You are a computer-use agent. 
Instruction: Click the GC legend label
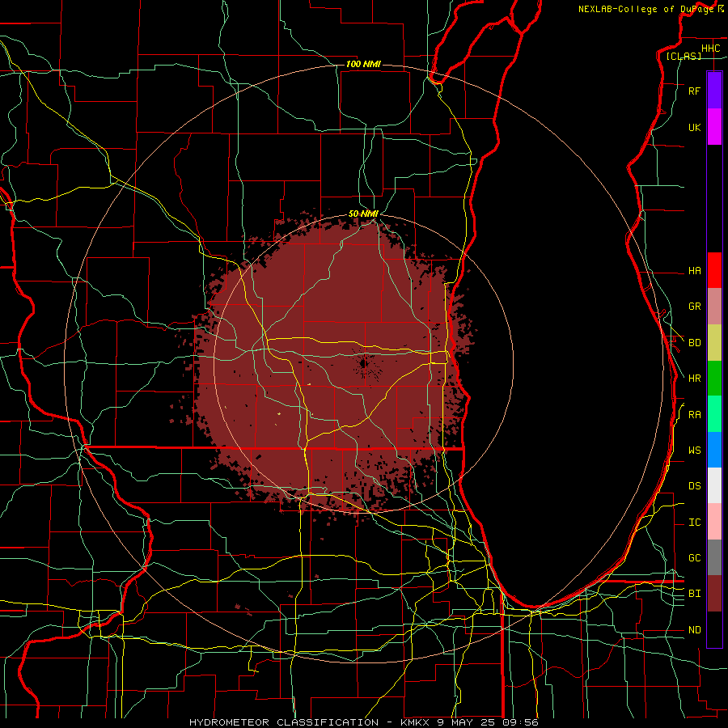pyautogui.click(x=695, y=557)
